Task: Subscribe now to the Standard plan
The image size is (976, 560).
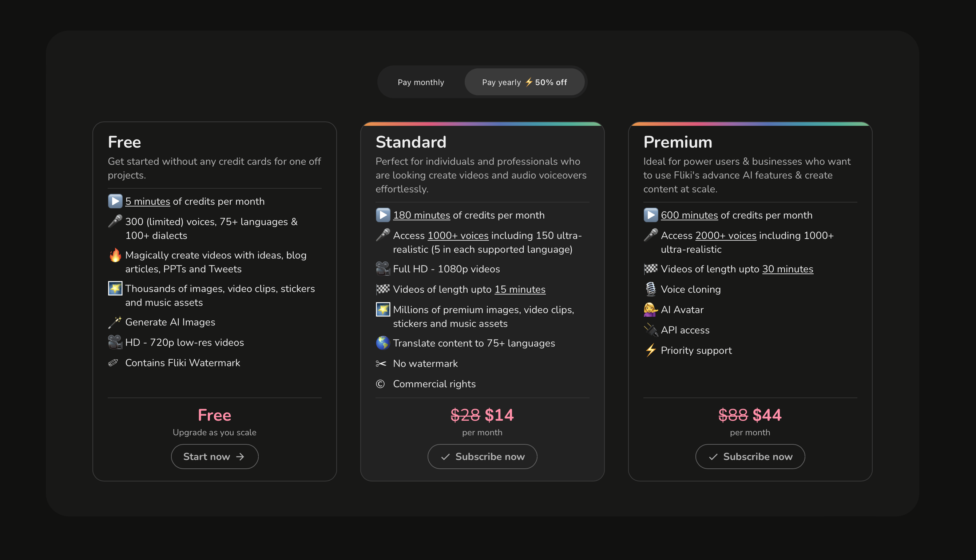Action: (482, 456)
